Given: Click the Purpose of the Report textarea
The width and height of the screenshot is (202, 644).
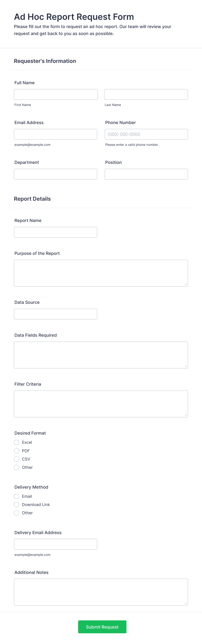Looking at the screenshot, I should (x=101, y=272).
